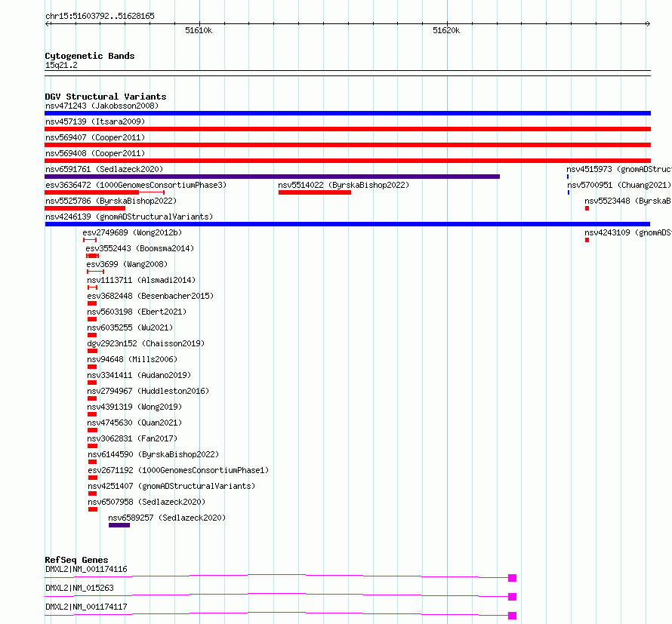Image resolution: width=672 pixels, height=624 pixels.
Task: Select the magenta exon box of NM_015263
Action: (x=512, y=597)
